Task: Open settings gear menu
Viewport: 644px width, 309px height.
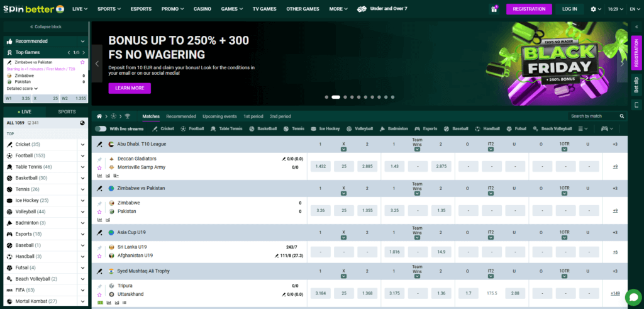Action: pyautogui.click(x=596, y=9)
